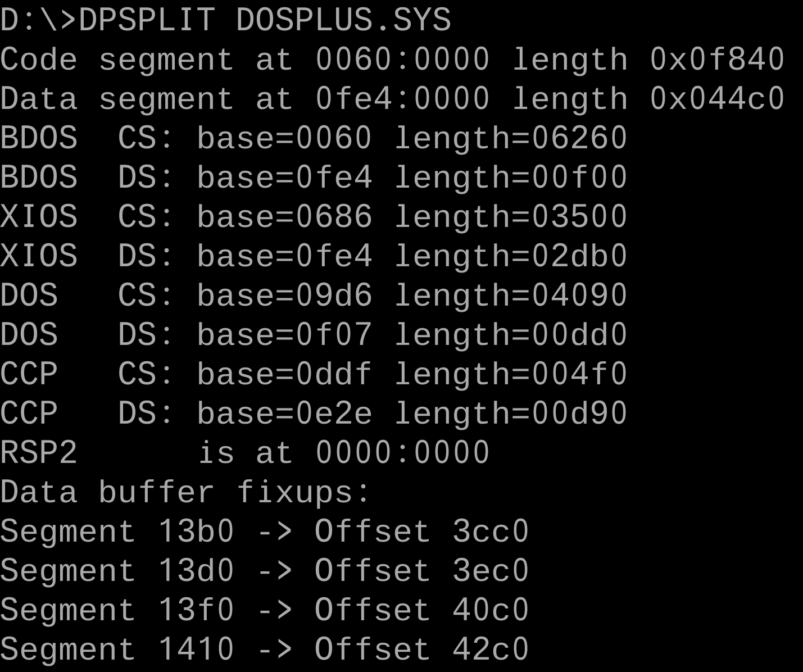Click the DOS DS base=0f07 value

coord(284,335)
